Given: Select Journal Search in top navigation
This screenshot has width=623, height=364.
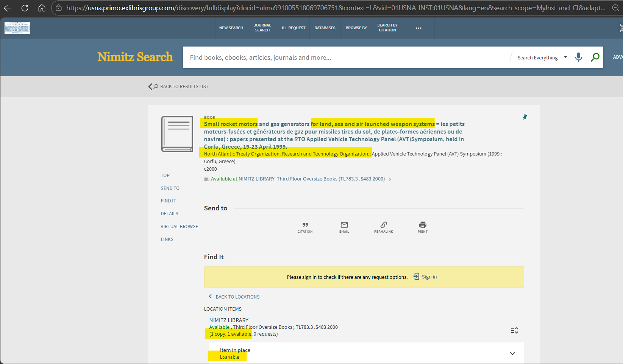Looking at the screenshot, I should coord(262,28).
